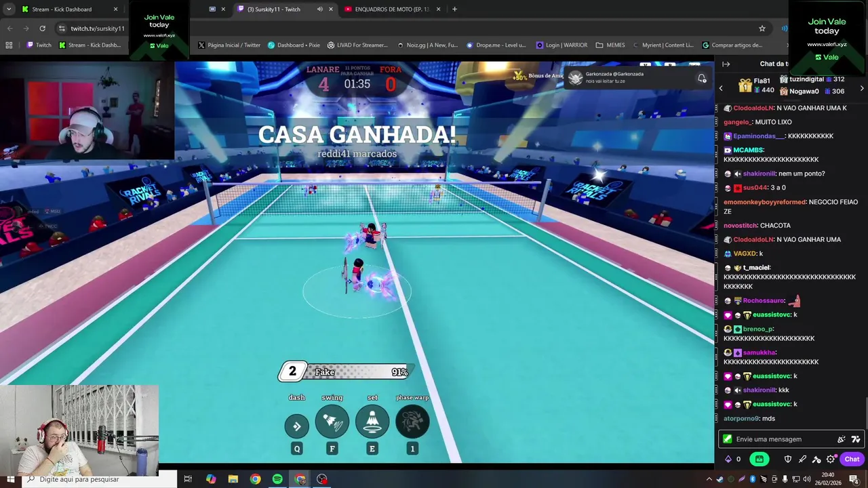Image resolution: width=868 pixels, height=488 pixels.
Task: Open the Chrome apps grid shortcut
Action: [9, 45]
